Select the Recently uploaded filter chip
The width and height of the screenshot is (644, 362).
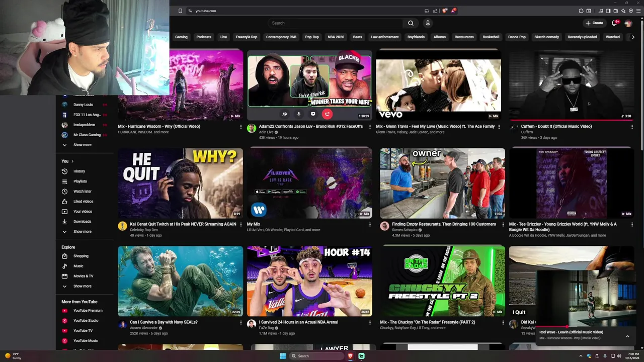click(x=582, y=37)
